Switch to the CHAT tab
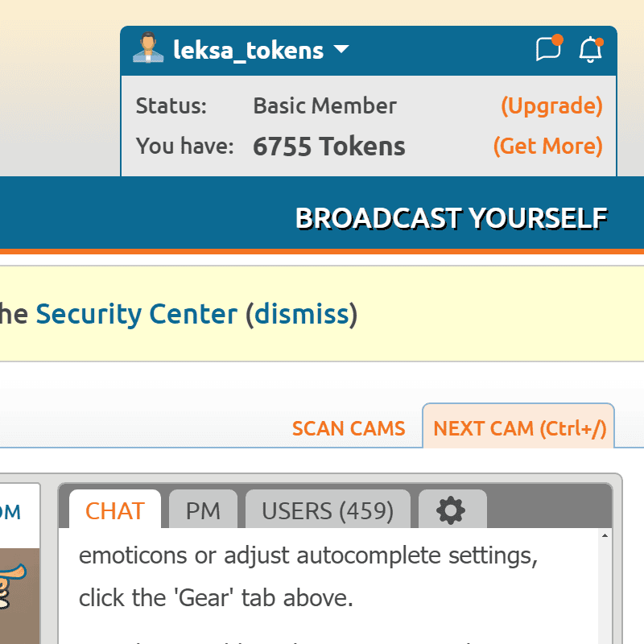Viewport: 644px width, 644px height. 115,511
